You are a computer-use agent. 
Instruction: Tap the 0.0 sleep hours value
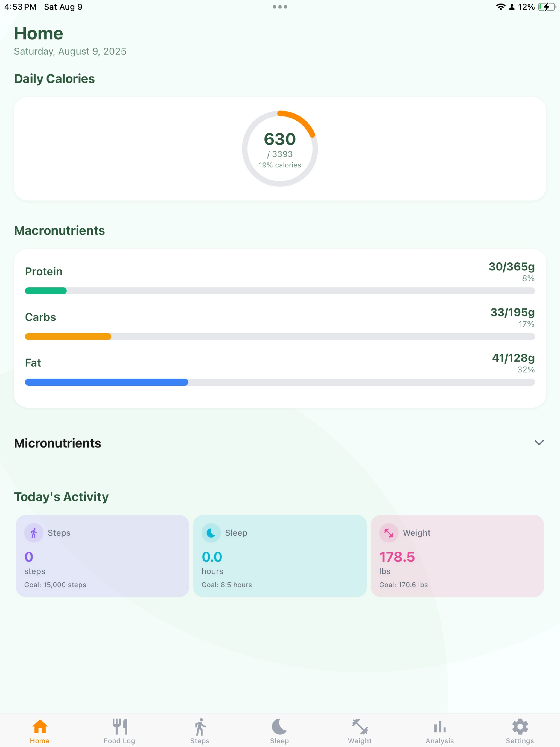coord(212,557)
